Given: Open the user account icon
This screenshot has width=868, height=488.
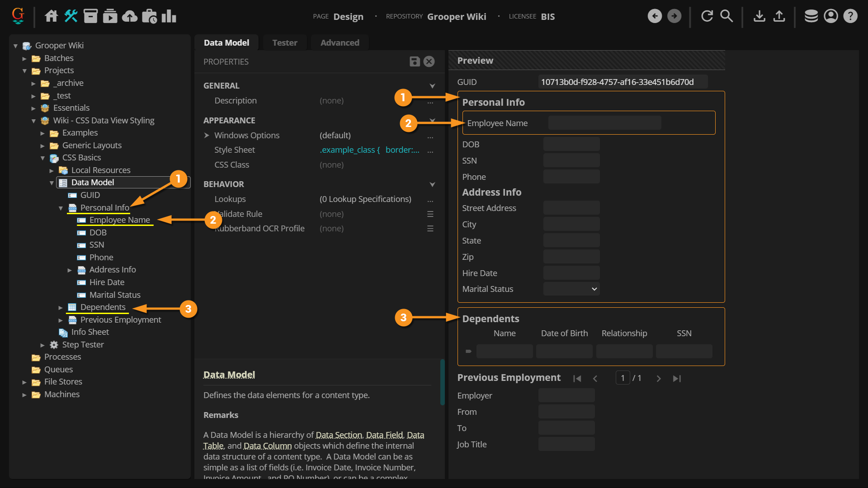Looking at the screenshot, I should (830, 16).
